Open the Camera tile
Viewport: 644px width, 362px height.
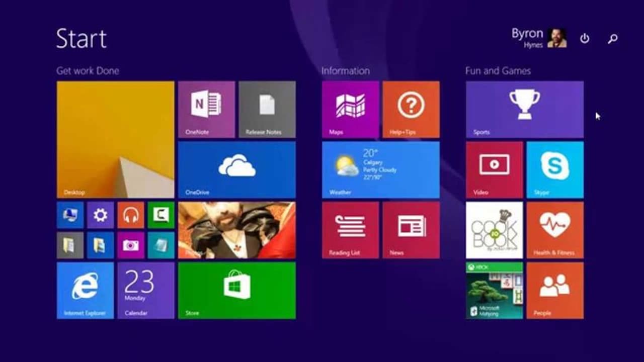[131, 245]
